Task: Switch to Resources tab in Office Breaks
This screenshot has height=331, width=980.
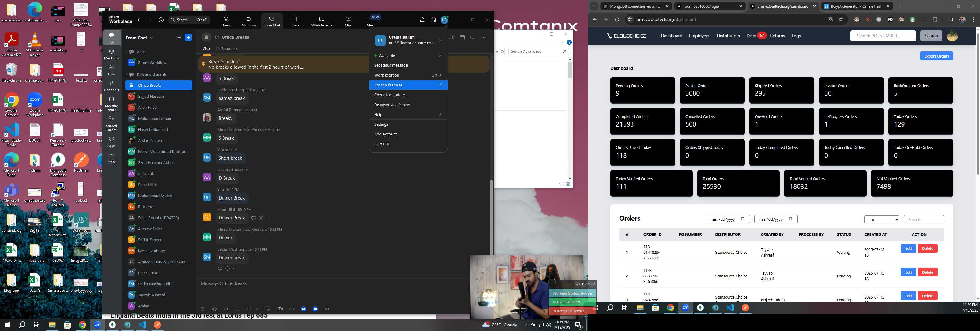Action: (227, 49)
